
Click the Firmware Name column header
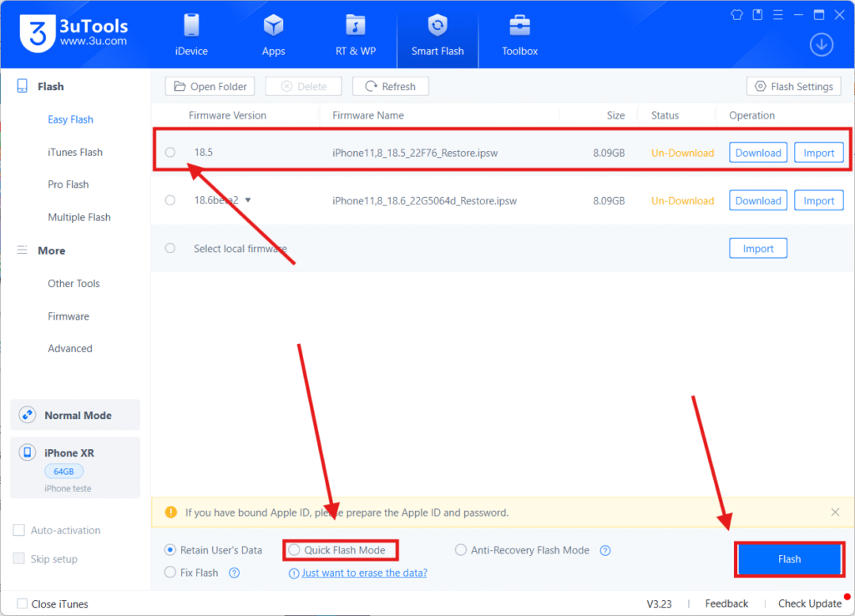tap(368, 115)
